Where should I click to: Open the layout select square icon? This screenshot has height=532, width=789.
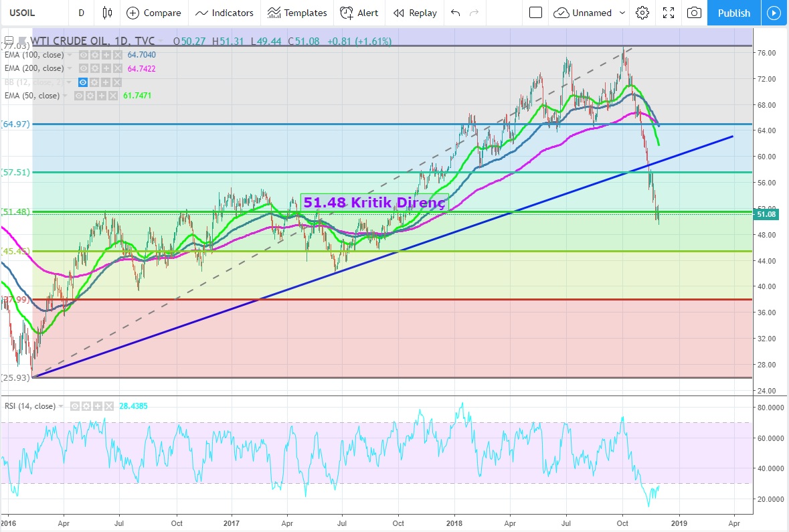click(535, 13)
